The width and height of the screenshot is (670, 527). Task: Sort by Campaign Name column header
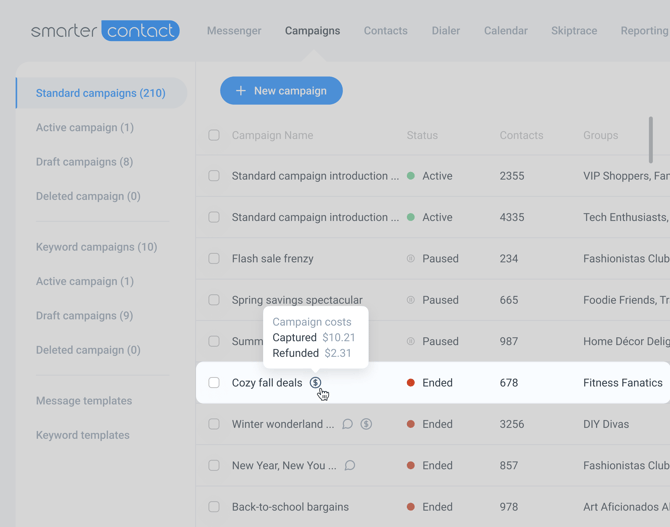[272, 135]
